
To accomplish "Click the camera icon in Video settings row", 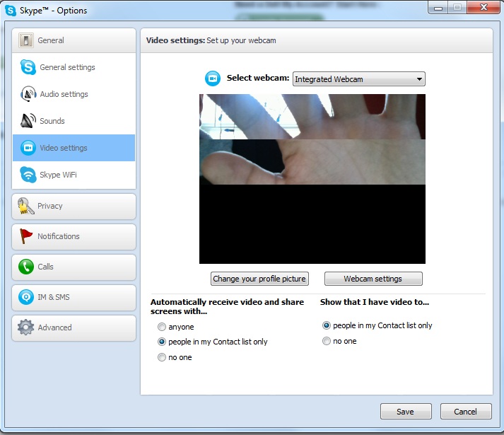I will 28,148.
